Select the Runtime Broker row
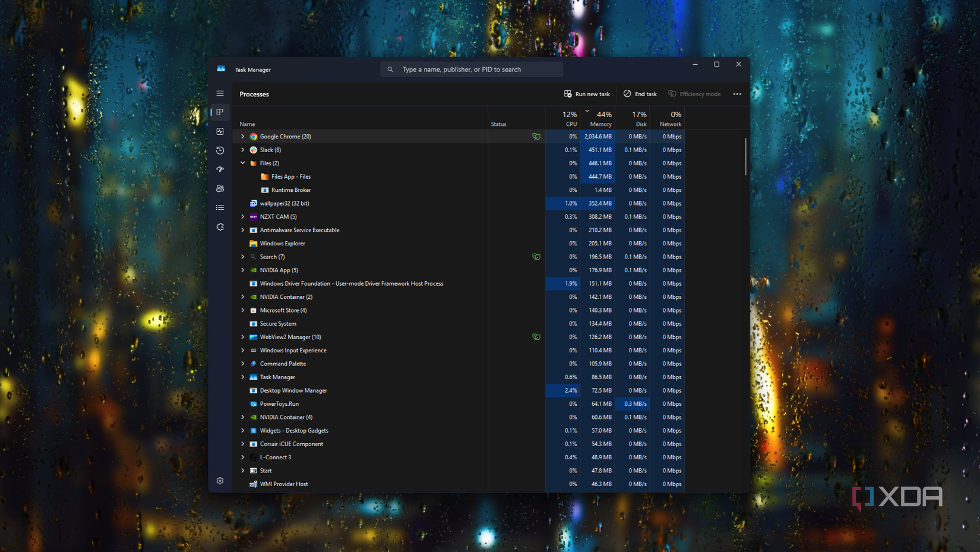 (459, 190)
